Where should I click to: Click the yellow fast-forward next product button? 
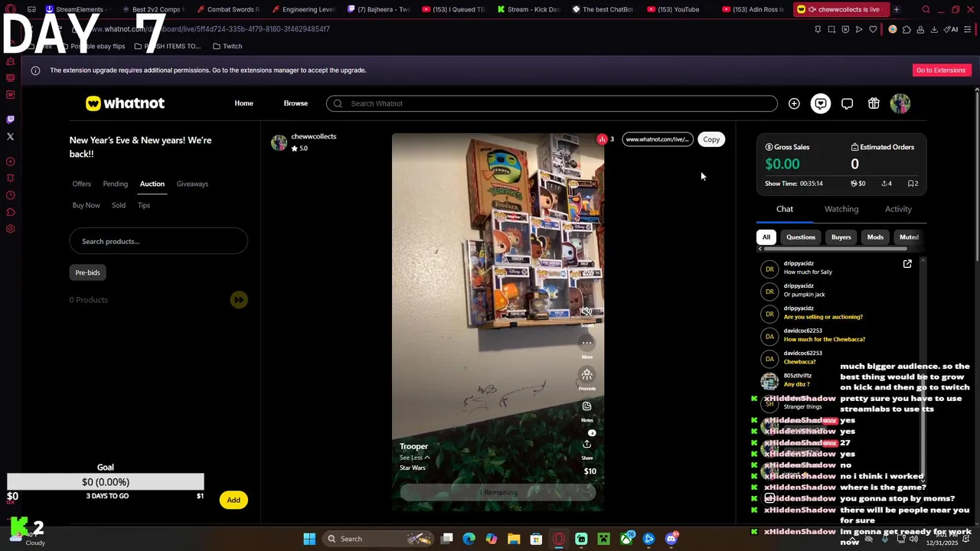[239, 300]
